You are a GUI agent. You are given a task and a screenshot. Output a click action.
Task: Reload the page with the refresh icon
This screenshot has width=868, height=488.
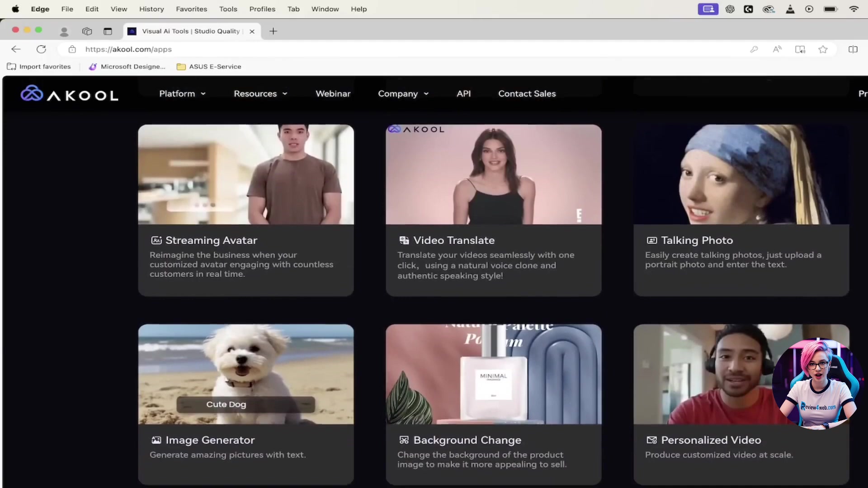41,49
